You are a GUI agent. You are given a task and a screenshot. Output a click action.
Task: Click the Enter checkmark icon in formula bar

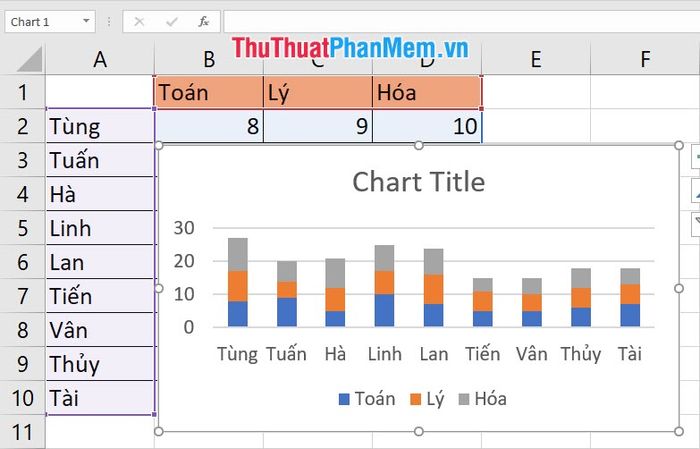coord(171,21)
